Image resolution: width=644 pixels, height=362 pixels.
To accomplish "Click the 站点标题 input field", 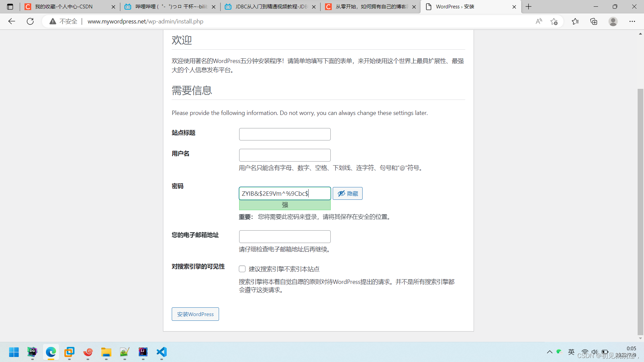I will click(x=285, y=134).
